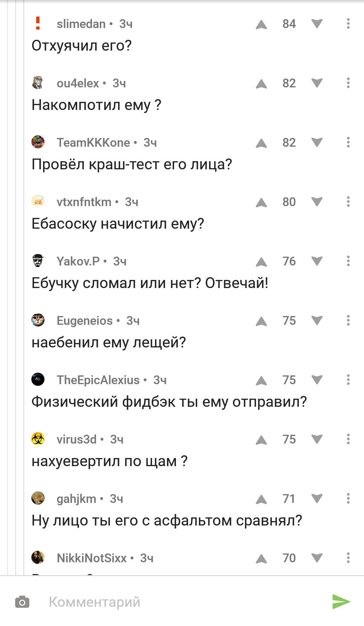364x626 pixels.
Task: Tap virus3d's biohazard avatar
Action: 38,439
